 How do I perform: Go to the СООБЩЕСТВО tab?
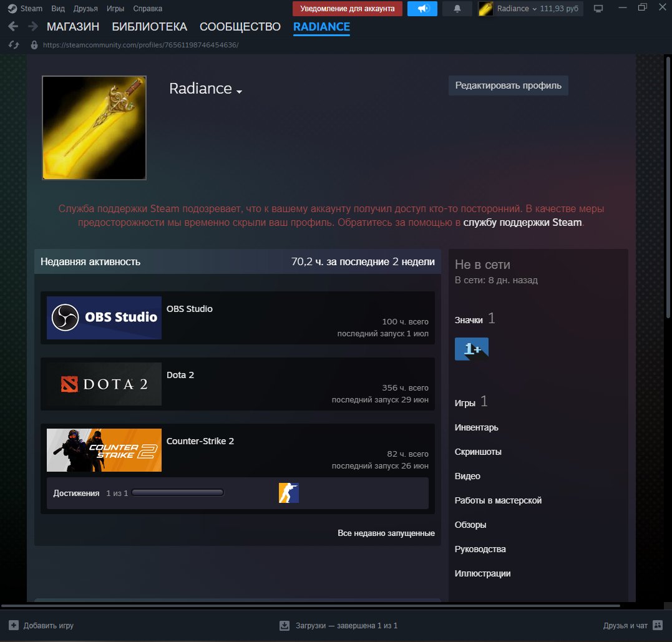(240, 27)
